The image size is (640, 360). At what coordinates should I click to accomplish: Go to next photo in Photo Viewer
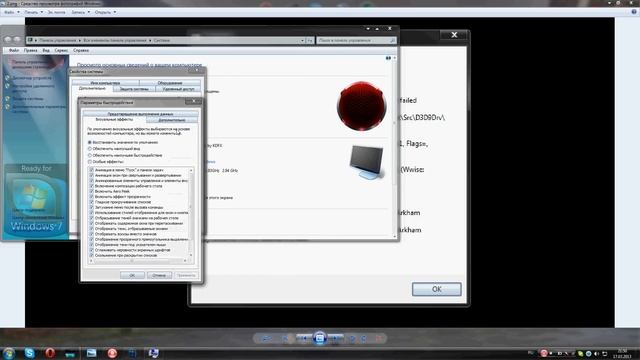[336, 338]
